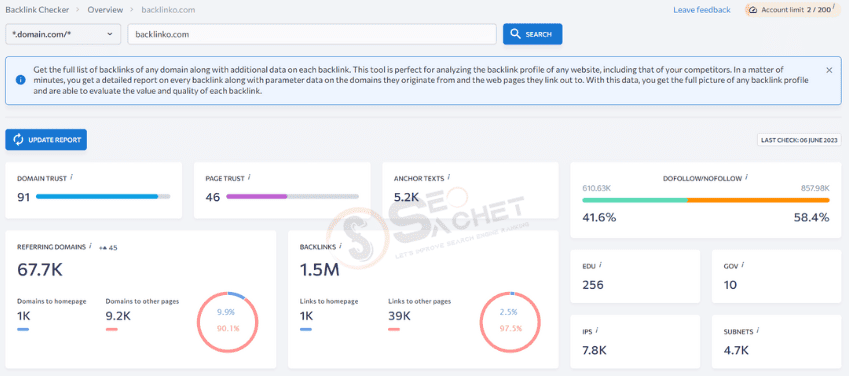
Task: Go to Overview breadcrumb
Action: click(x=105, y=10)
